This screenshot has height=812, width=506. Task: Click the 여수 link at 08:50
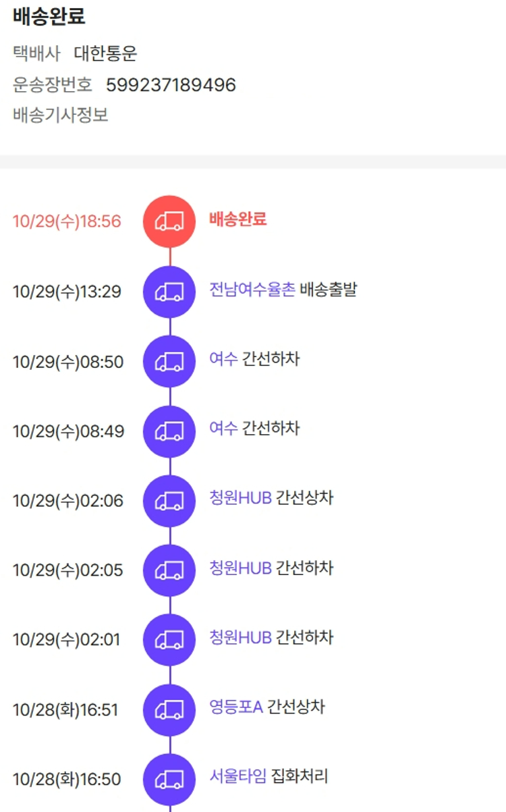tap(223, 359)
